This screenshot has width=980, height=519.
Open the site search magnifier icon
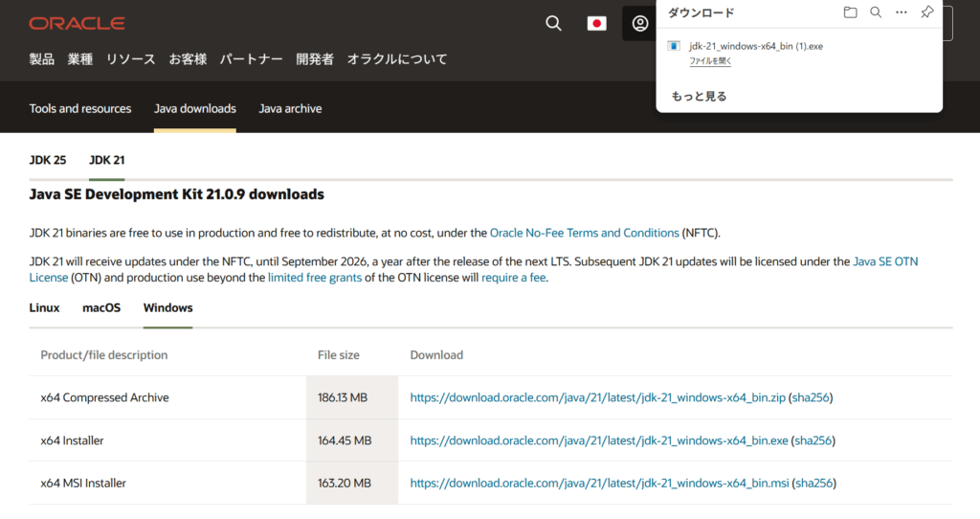(x=553, y=23)
